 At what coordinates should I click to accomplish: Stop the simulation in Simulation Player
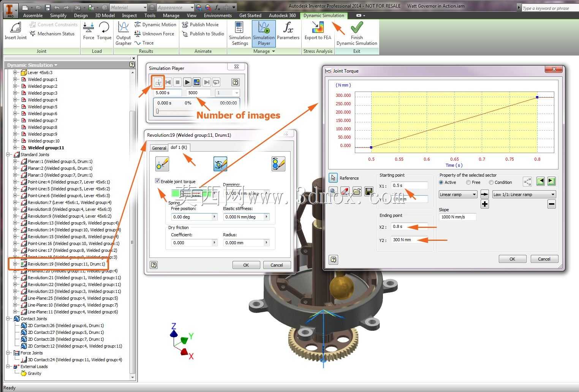click(x=177, y=82)
